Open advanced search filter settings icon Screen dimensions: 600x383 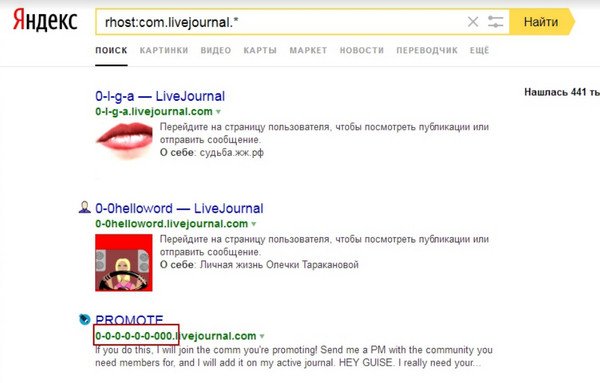point(496,21)
